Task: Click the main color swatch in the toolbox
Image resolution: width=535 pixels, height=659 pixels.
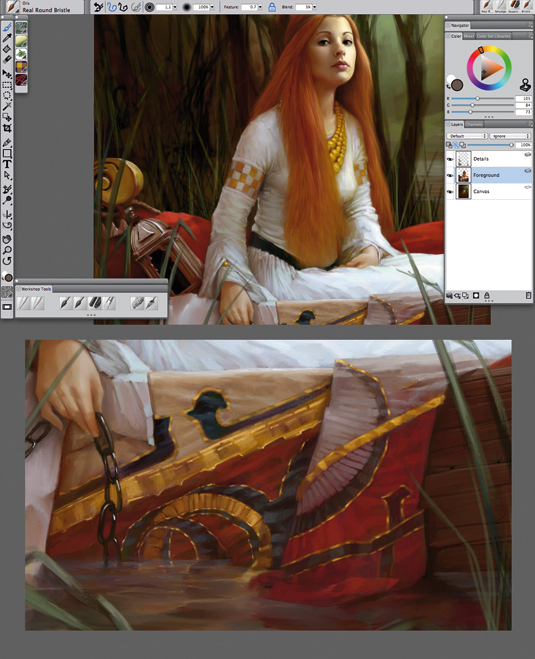Action: pos(8,277)
